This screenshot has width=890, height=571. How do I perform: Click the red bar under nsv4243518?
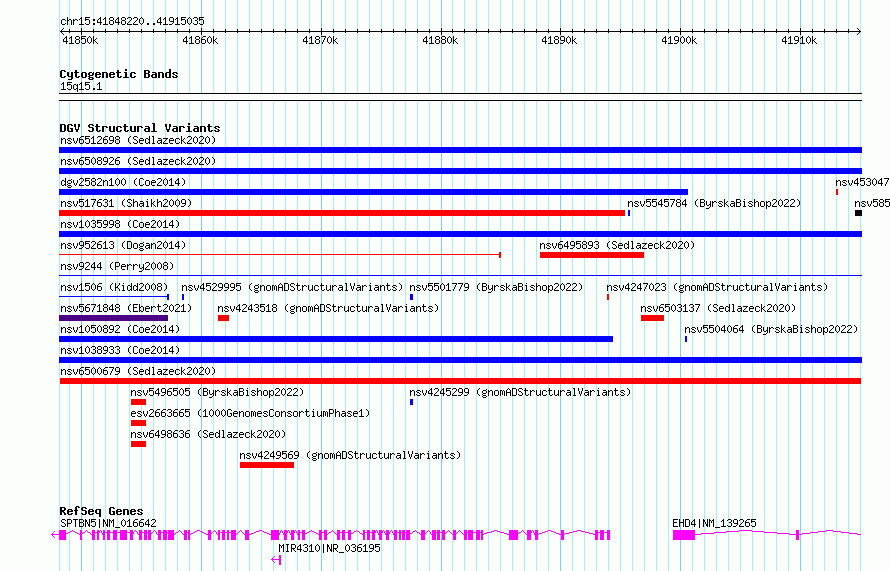point(223,318)
